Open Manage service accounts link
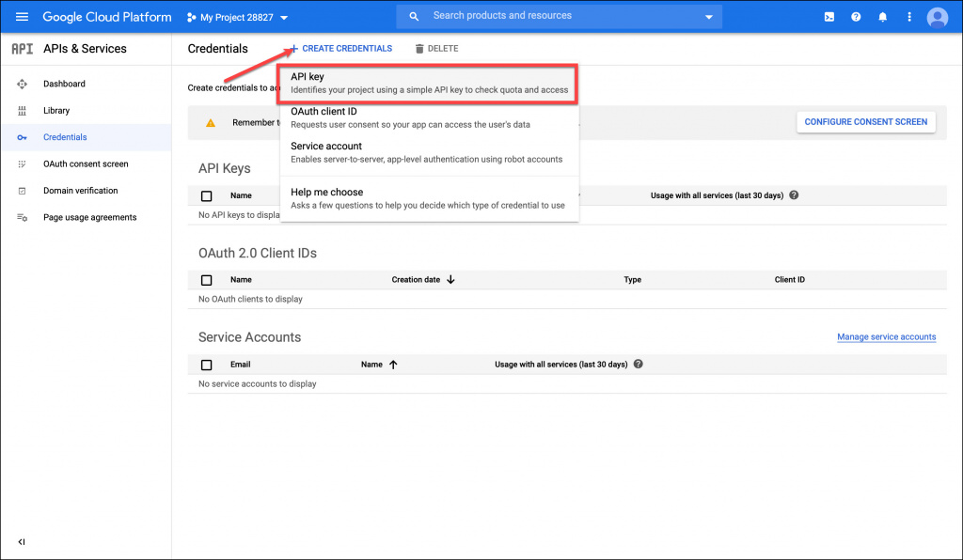 (886, 337)
